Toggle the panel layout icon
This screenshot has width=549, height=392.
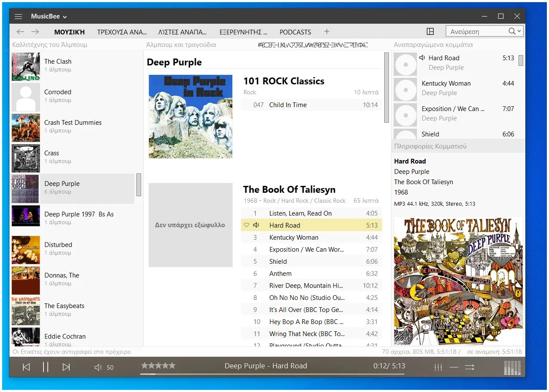click(x=430, y=31)
